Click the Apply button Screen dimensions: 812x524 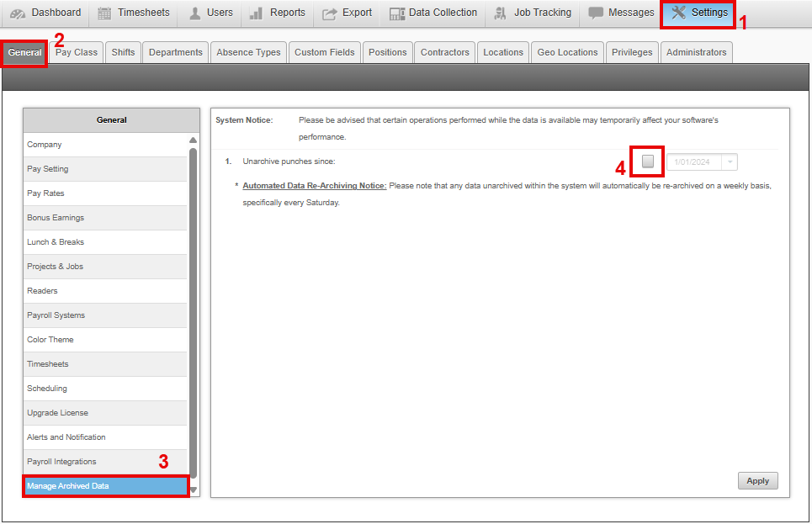(757, 480)
